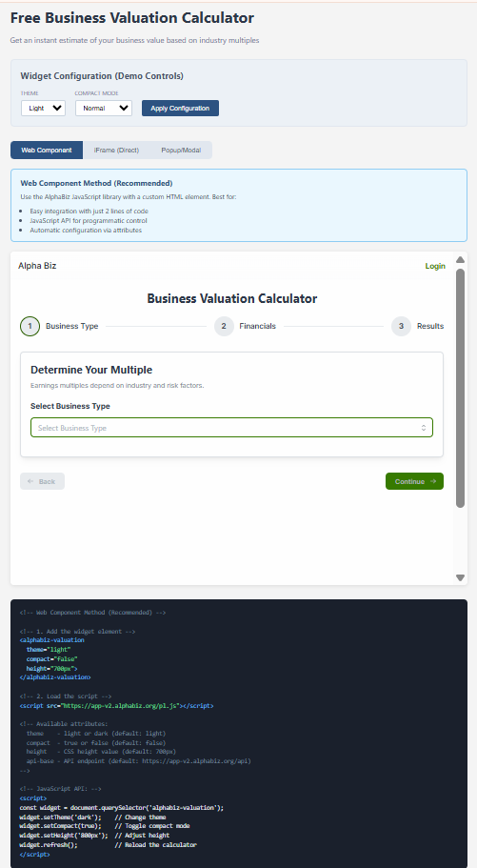This screenshot has width=477, height=868.
Task: Open the Theme dropdown set to Light
Action: pyautogui.click(x=43, y=108)
